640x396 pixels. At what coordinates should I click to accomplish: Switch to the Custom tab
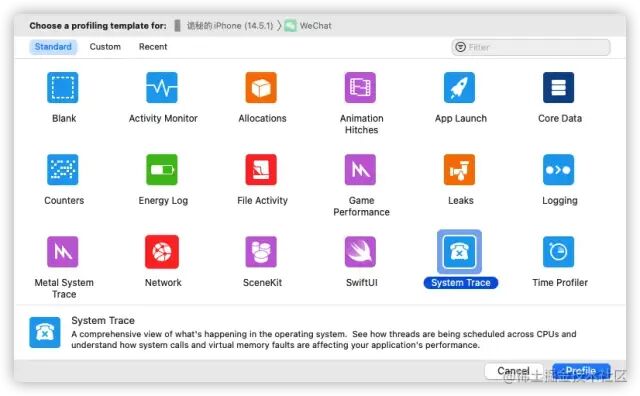click(x=105, y=47)
